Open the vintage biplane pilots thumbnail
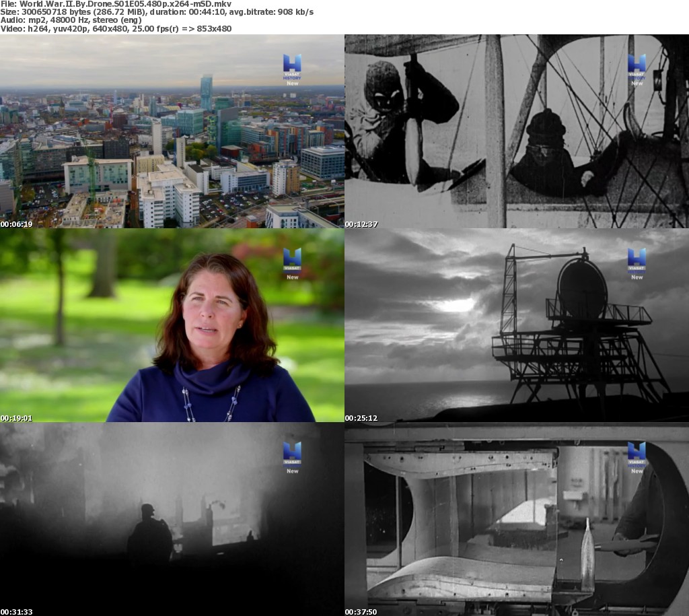The image size is (689, 616). pos(516,131)
